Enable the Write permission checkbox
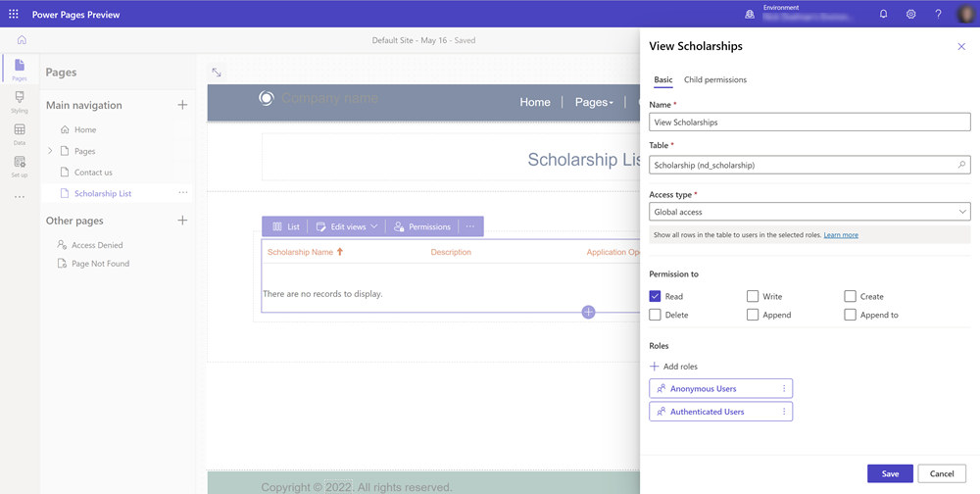980x494 pixels. [753, 296]
